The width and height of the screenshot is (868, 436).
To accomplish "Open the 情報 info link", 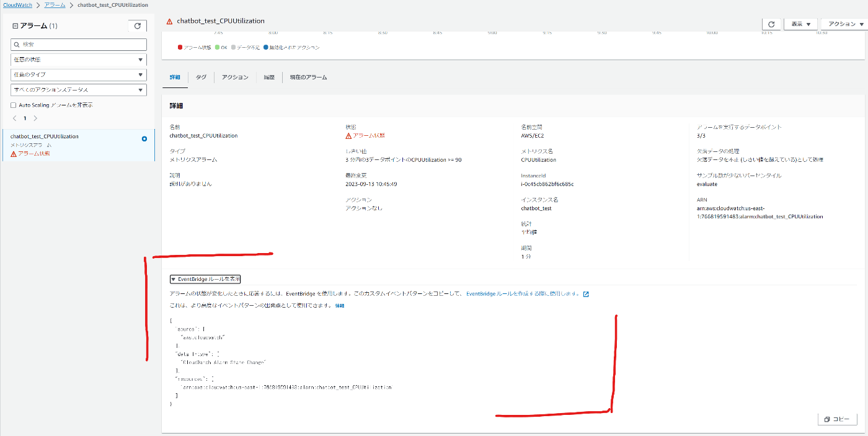I will click(x=339, y=306).
